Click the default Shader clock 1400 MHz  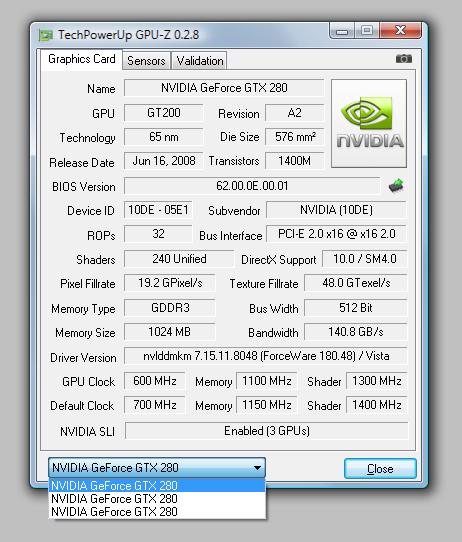(377, 405)
